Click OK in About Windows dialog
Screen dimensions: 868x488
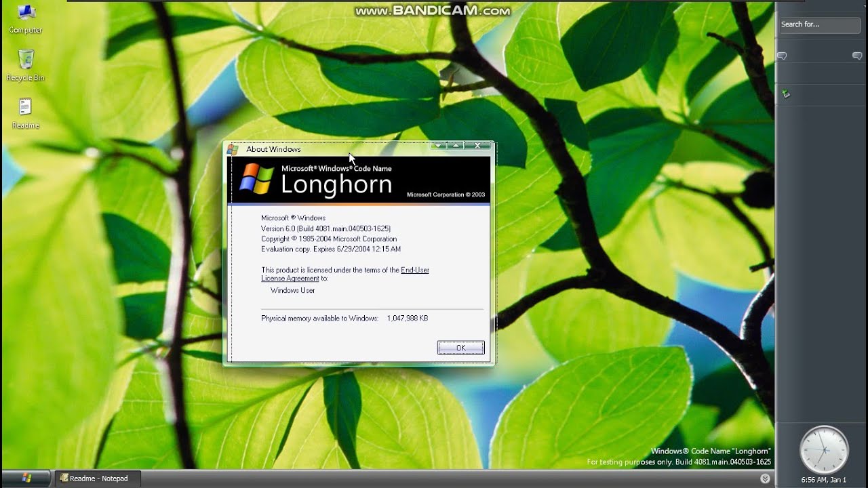pyautogui.click(x=461, y=348)
